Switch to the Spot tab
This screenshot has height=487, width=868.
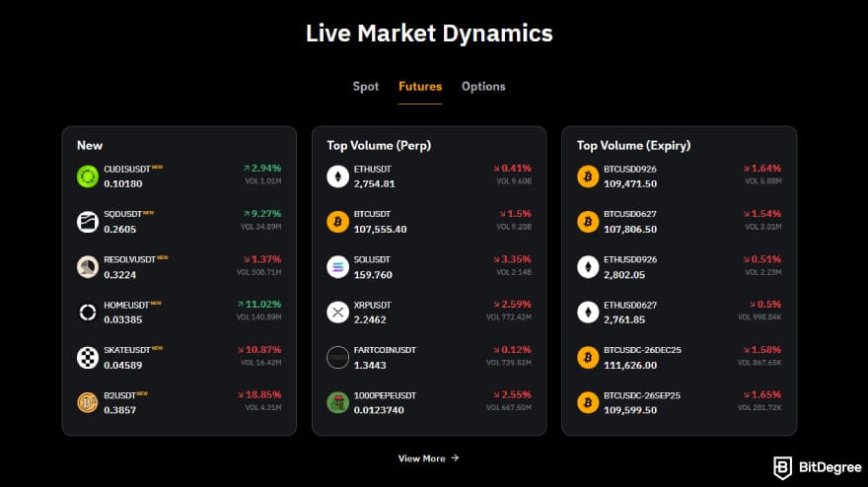point(366,87)
